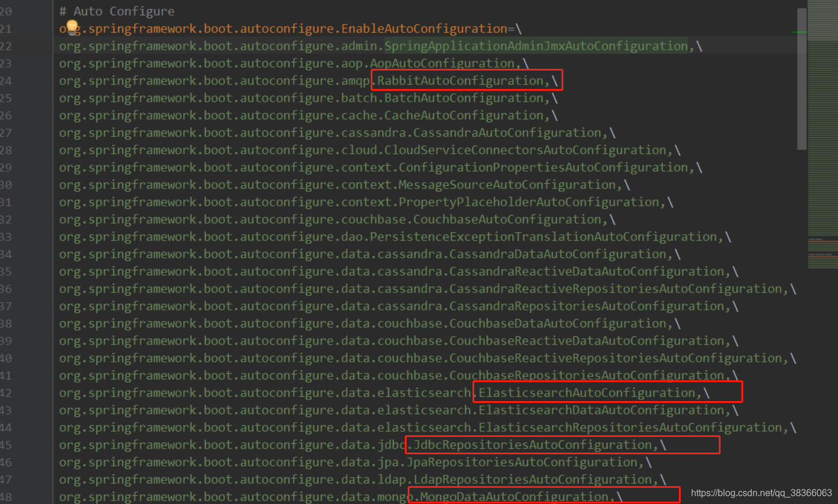Click line number 42 in gutter
Screen dimensions: 838x504
coord(6,392)
